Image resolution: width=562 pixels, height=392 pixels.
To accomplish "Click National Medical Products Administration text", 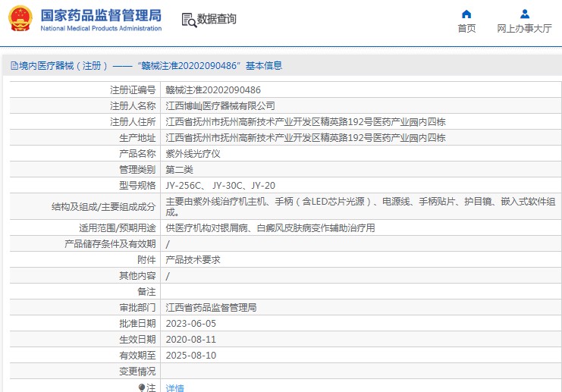I will pyautogui.click(x=101, y=28).
